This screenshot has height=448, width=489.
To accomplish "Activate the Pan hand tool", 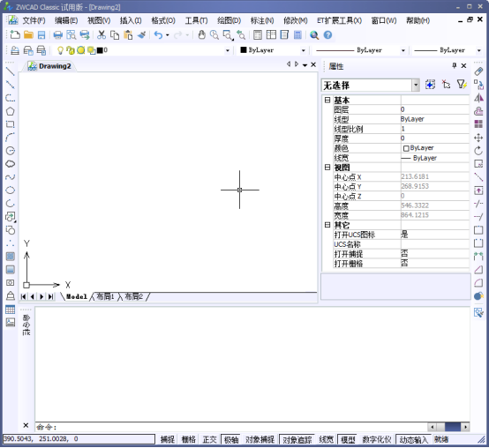I will coord(202,35).
